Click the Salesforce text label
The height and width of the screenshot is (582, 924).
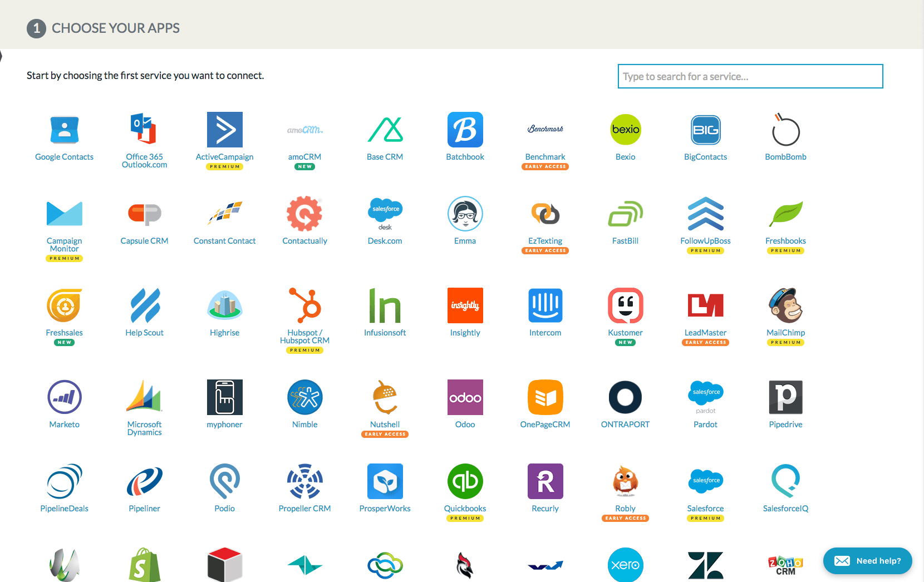click(x=706, y=509)
